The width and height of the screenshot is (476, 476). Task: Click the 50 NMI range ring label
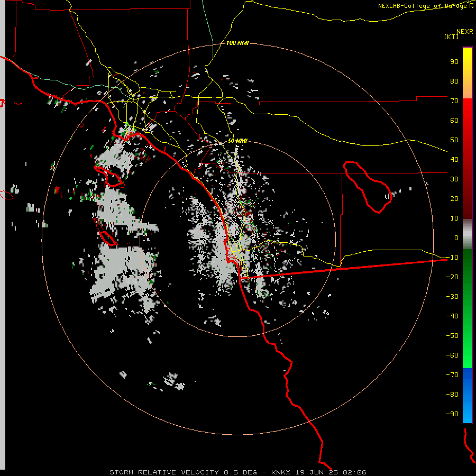(x=237, y=141)
